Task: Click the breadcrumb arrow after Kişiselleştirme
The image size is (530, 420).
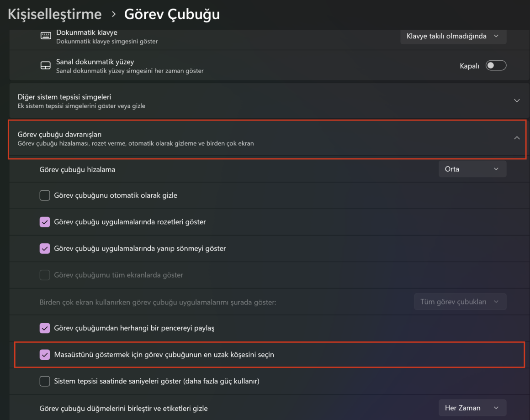Action: click(114, 14)
